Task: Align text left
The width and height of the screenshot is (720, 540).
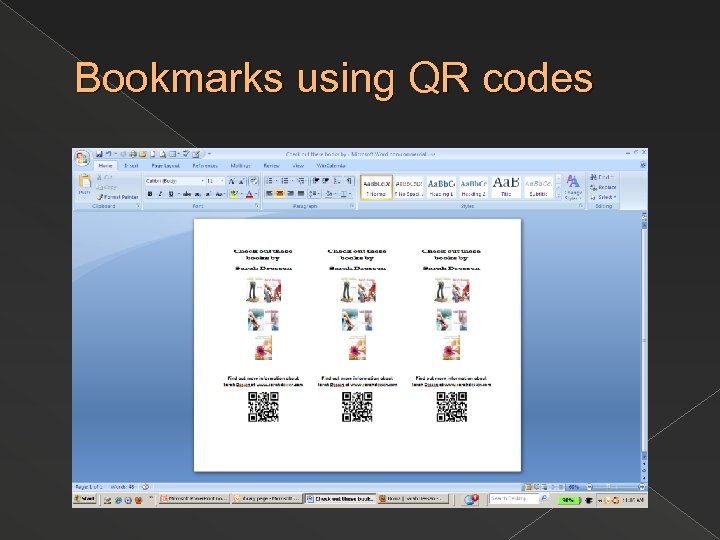Action: (x=270, y=194)
